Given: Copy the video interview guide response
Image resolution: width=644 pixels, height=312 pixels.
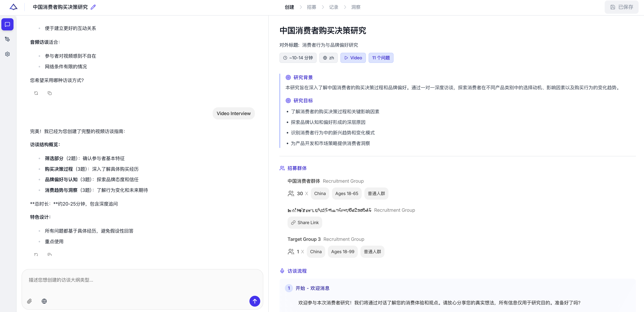Looking at the screenshot, I should pyautogui.click(x=49, y=254).
